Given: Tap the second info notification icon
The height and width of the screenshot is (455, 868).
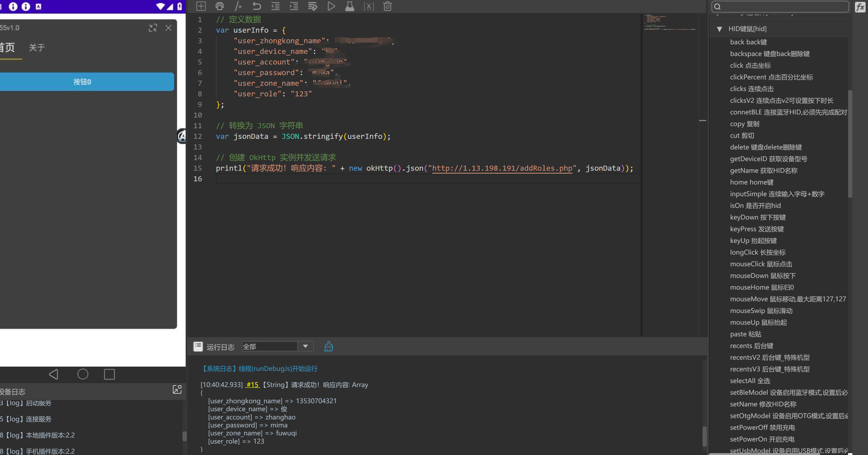Looking at the screenshot, I should pyautogui.click(x=26, y=6).
